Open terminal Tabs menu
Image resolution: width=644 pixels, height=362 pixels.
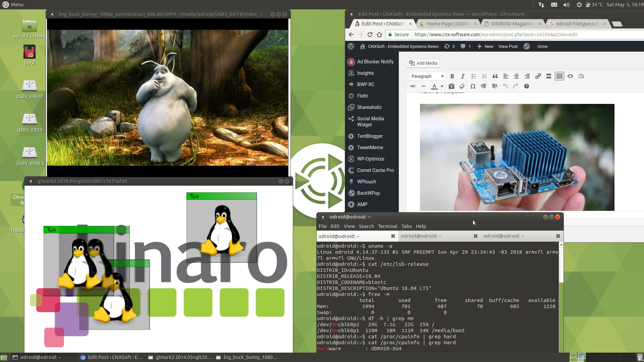pos(407,226)
